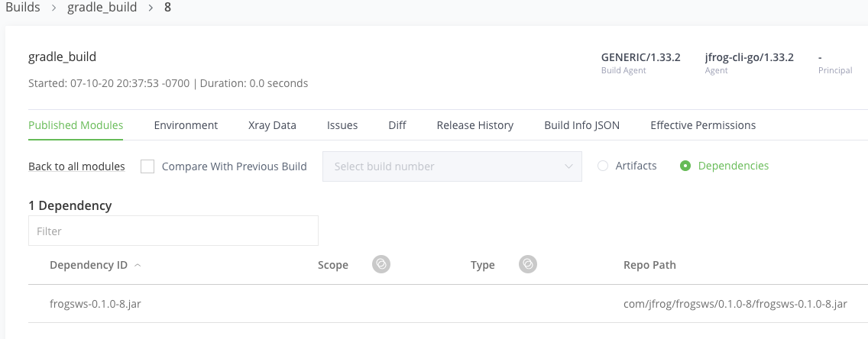This screenshot has width=868, height=339.
Task: Select the Artifacts radio button
Action: pos(603,166)
